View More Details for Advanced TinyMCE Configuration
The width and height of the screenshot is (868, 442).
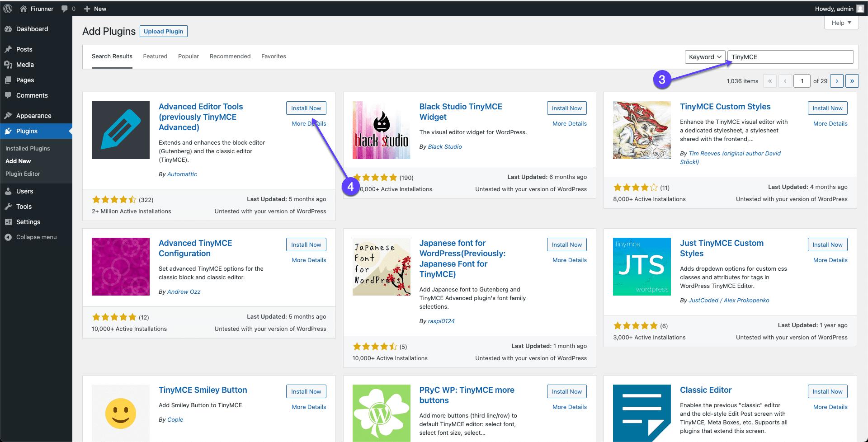coord(309,260)
